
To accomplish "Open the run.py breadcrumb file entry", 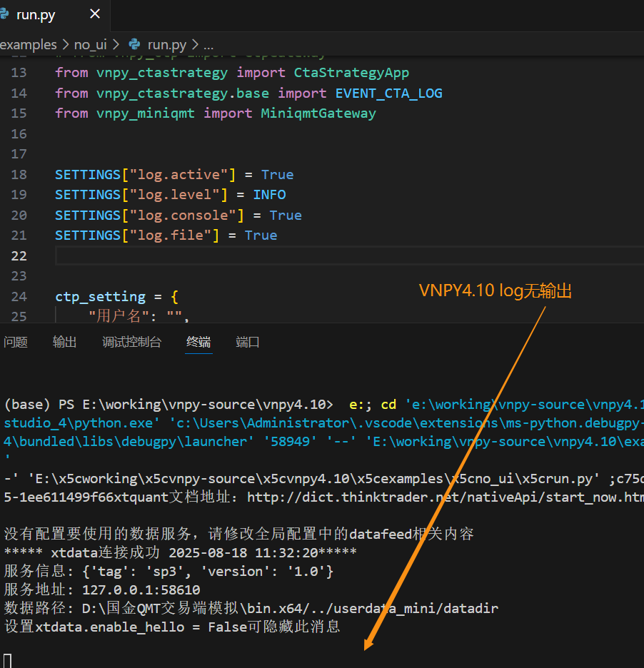I will (166, 44).
